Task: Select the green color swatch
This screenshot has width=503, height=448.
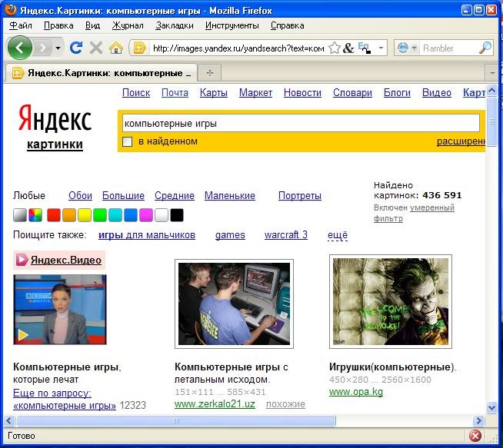Action: [x=100, y=215]
